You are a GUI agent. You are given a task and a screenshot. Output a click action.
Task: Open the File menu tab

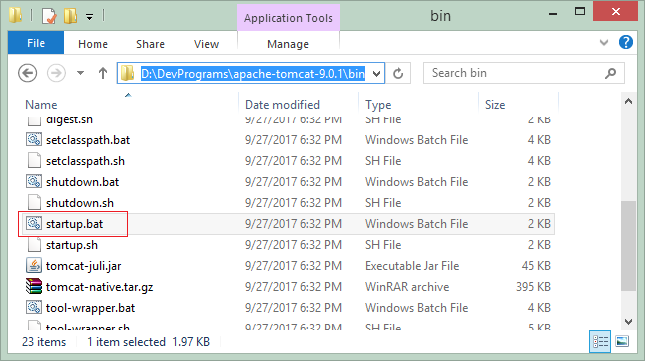coord(36,43)
